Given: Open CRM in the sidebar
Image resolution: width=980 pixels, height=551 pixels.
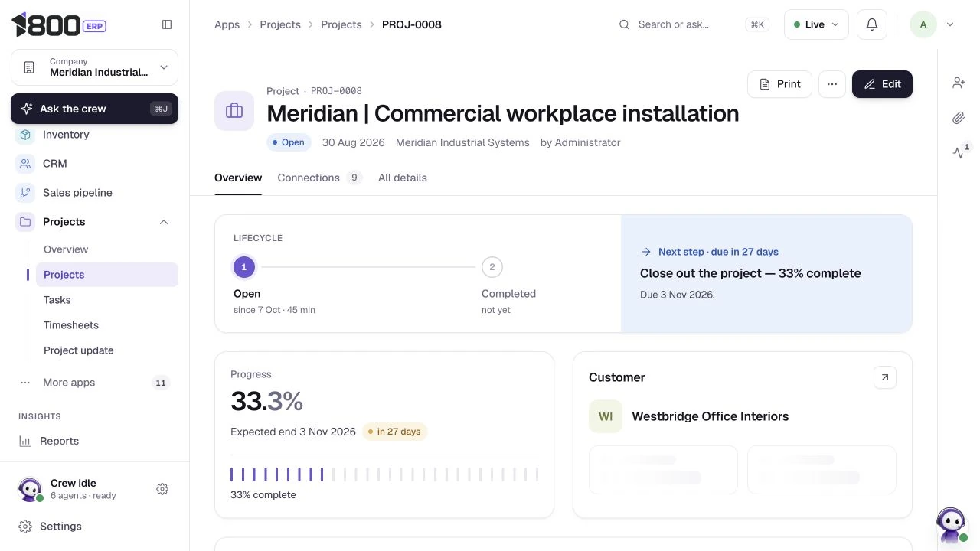Looking at the screenshot, I should (x=94, y=164).
